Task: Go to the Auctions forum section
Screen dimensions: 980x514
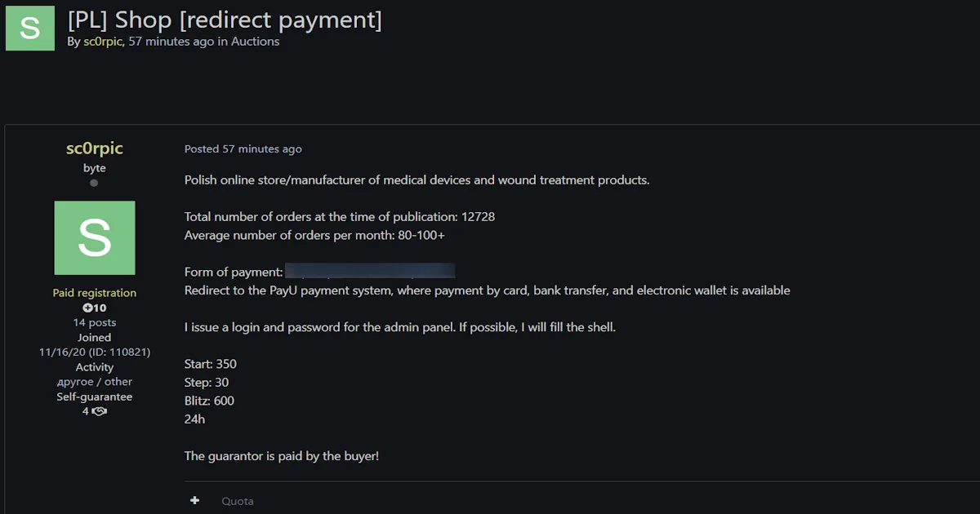Action: click(x=255, y=42)
